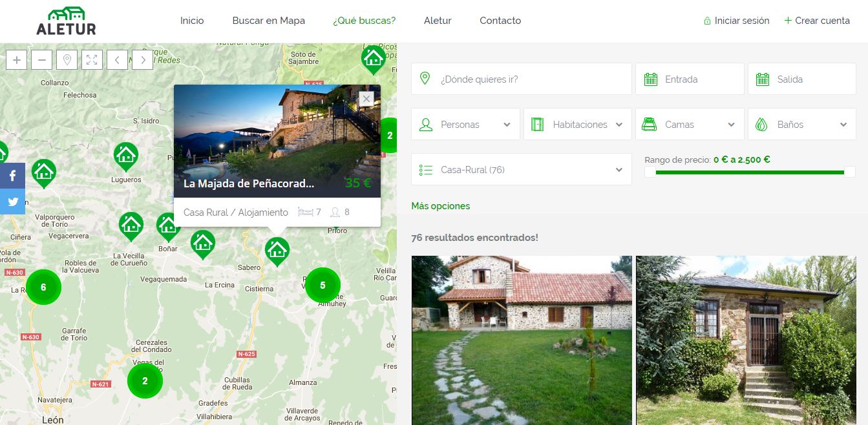The height and width of the screenshot is (425, 868).
Task: Open the 2-property cluster beside the popup
Action: (x=388, y=136)
